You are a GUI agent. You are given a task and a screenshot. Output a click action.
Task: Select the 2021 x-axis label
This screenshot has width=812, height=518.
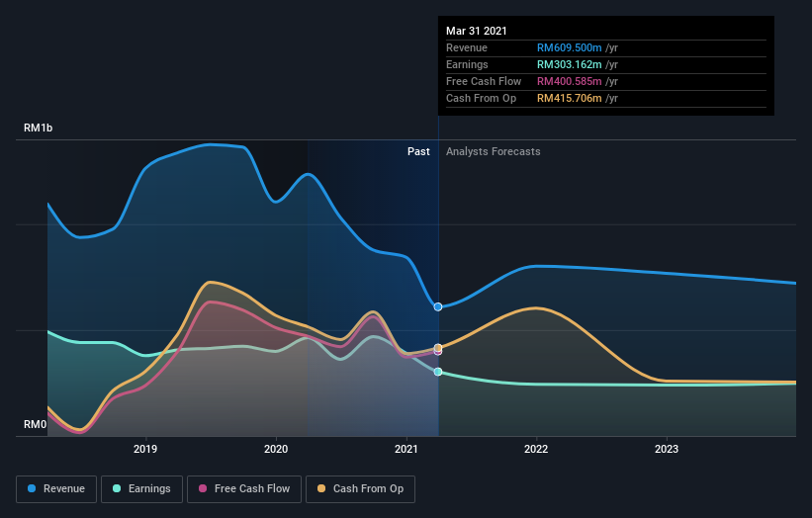[406, 449]
